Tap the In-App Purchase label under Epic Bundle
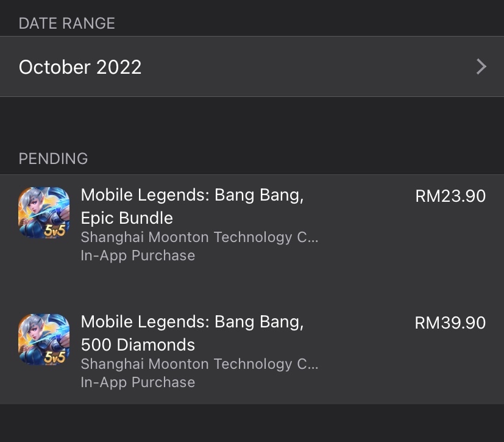This screenshot has width=504, height=442. [138, 255]
